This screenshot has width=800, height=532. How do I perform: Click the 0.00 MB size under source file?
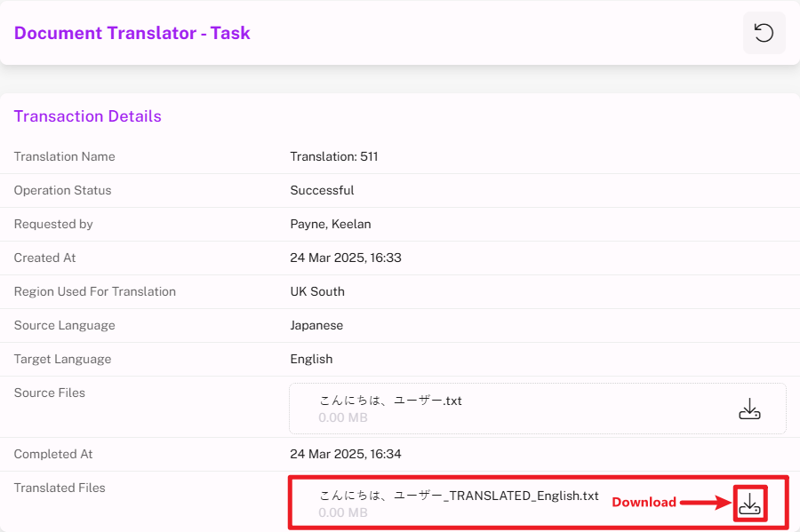pos(342,417)
